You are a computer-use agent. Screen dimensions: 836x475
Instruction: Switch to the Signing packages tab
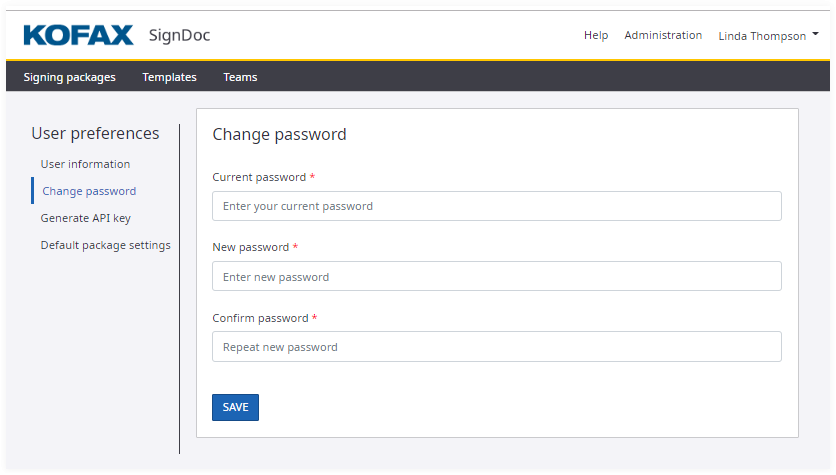tap(69, 77)
